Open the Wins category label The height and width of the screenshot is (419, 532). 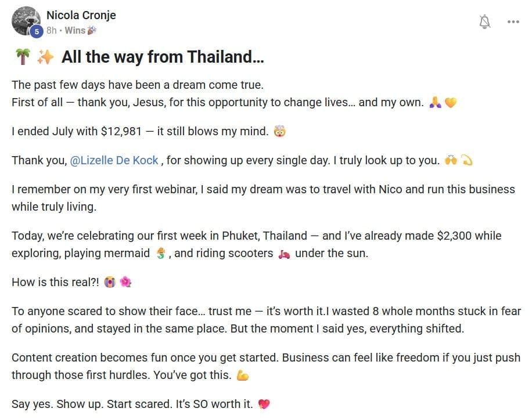coord(75,31)
